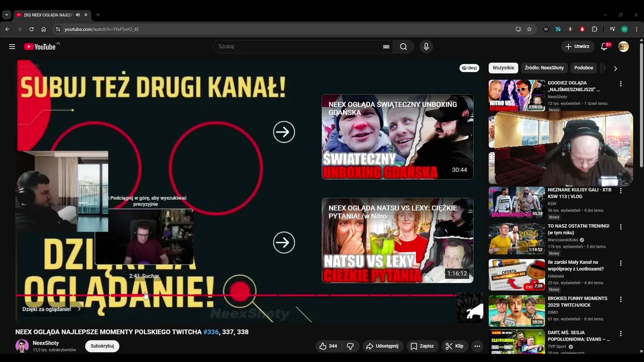Open the TO NASZ OSTATNI TRENING thumbnail
This screenshot has height=362, width=644.
(x=517, y=238)
